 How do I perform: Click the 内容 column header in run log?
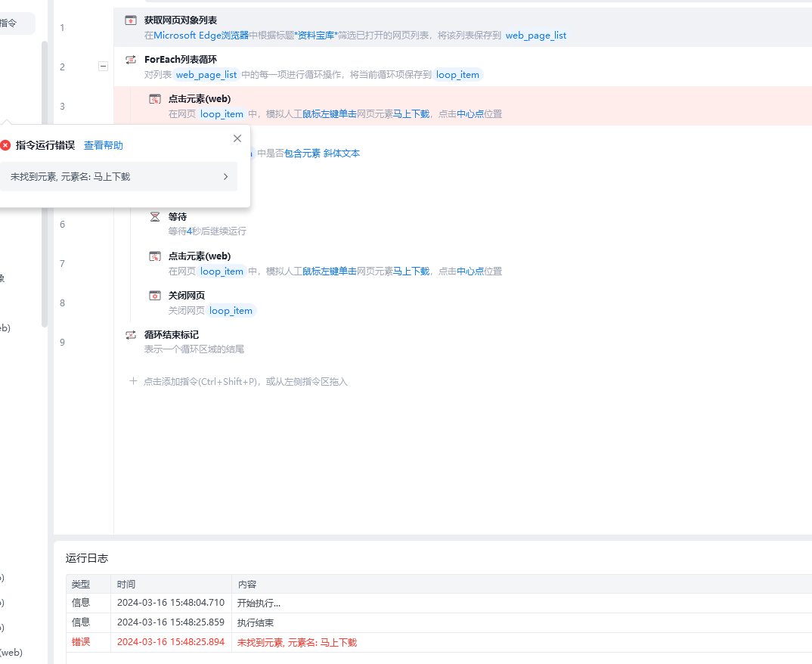(247, 585)
